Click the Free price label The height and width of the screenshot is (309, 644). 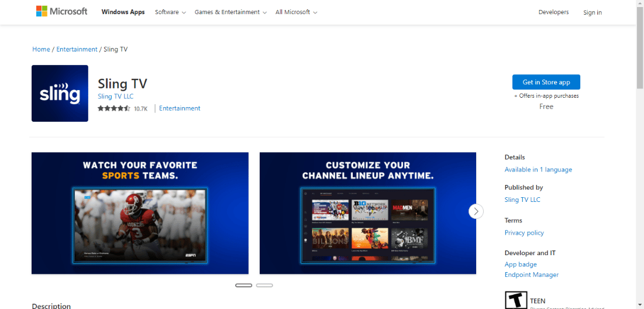click(x=546, y=107)
